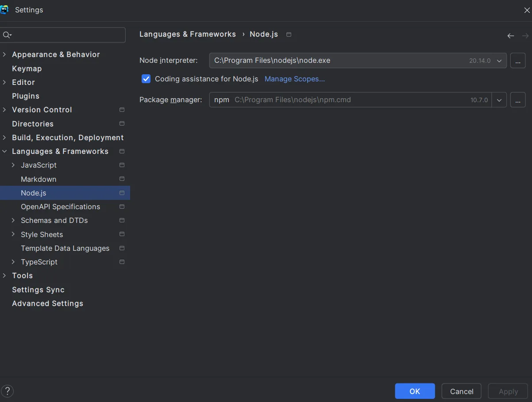Focus the settings search field
This screenshot has width=532, height=402.
coord(63,35)
